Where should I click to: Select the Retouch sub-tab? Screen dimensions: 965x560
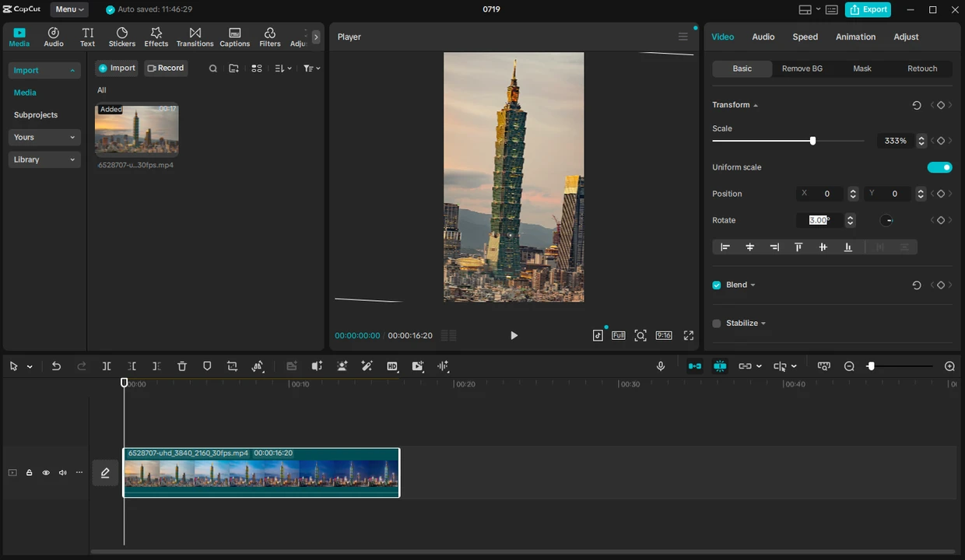pos(922,68)
